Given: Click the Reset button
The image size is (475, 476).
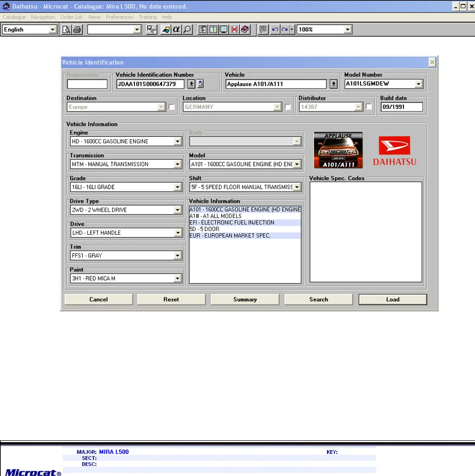Looking at the screenshot, I should [x=171, y=299].
